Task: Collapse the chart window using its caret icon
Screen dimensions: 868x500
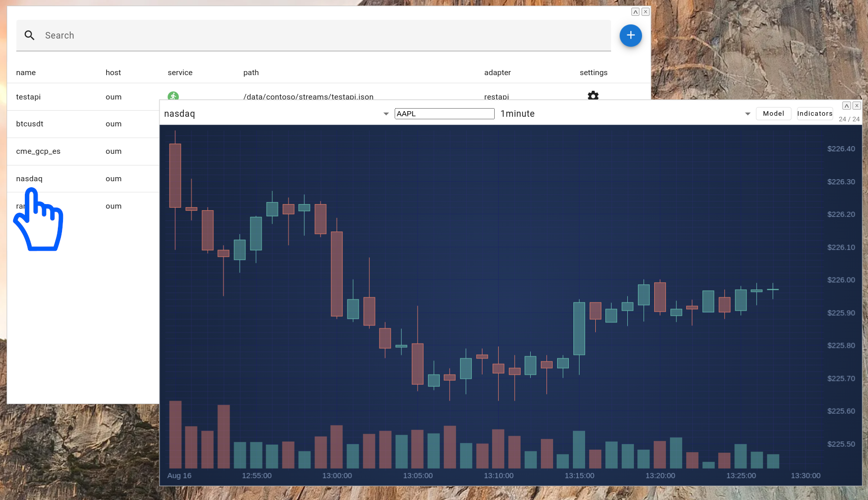Action: click(x=846, y=106)
